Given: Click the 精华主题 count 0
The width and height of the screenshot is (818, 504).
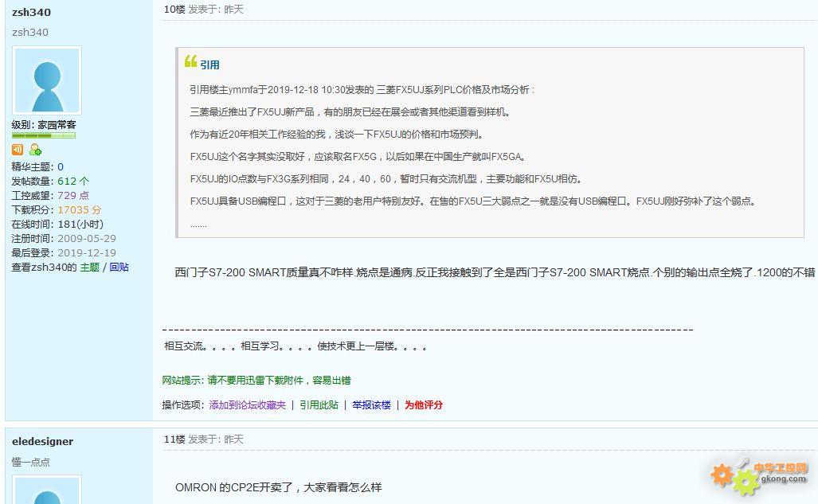Looking at the screenshot, I should [61, 167].
